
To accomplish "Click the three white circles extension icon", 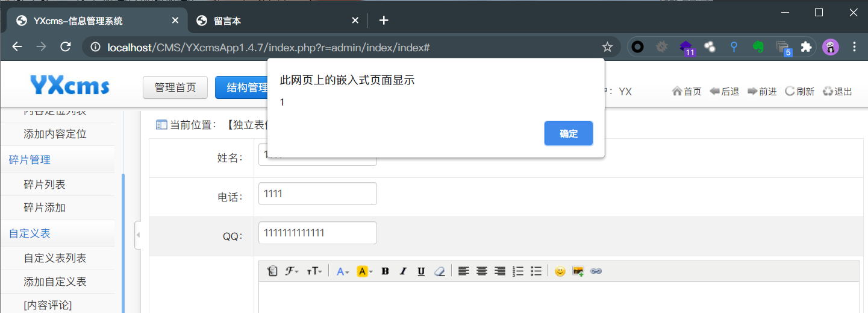I will pyautogui.click(x=710, y=47).
